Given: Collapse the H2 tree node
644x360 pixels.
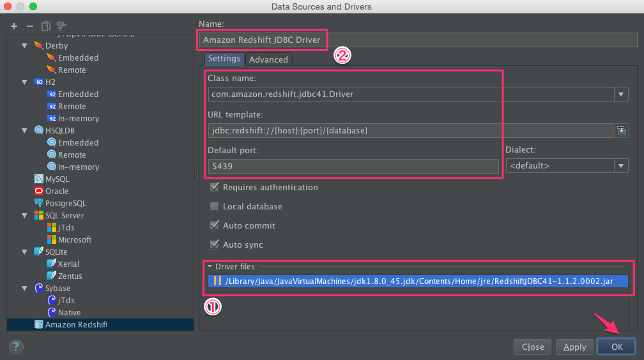Looking at the screenshot, I should click(x=25, y=82).
